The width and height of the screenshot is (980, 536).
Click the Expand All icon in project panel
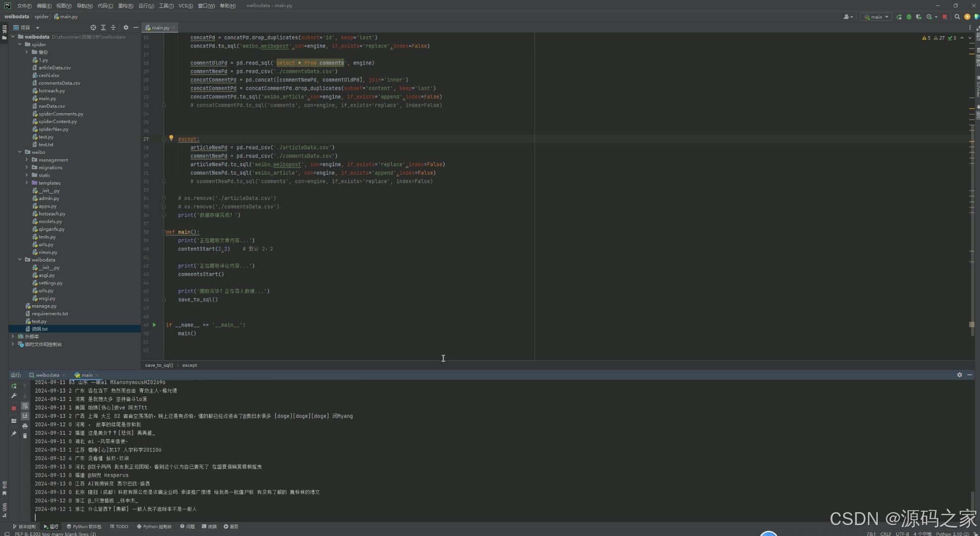(x=103, y=28)
